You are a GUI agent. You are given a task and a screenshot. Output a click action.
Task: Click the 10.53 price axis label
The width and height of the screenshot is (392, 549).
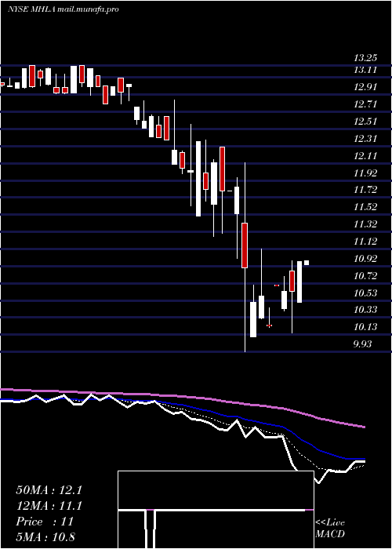tap(365, 293)
